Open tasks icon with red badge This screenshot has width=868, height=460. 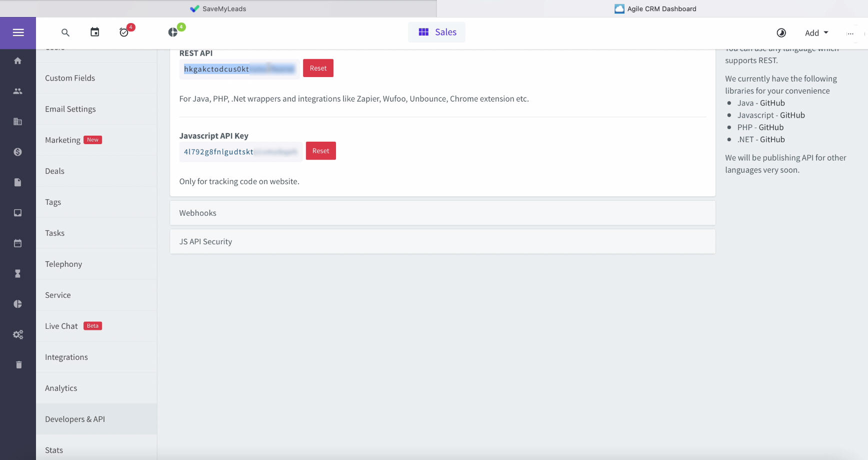(x=124, y=32)
